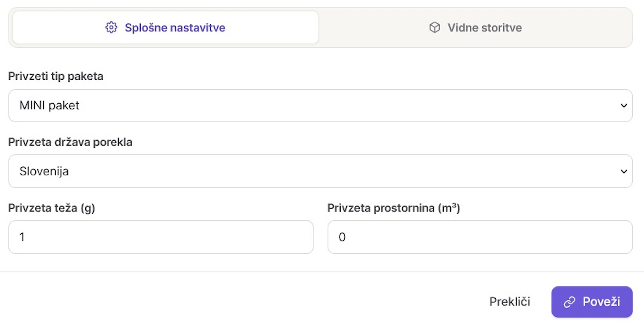The image size is (644, 324).
Task: Focus the Privzeta prostornina (m³) input field
Action: coord(480,237)
